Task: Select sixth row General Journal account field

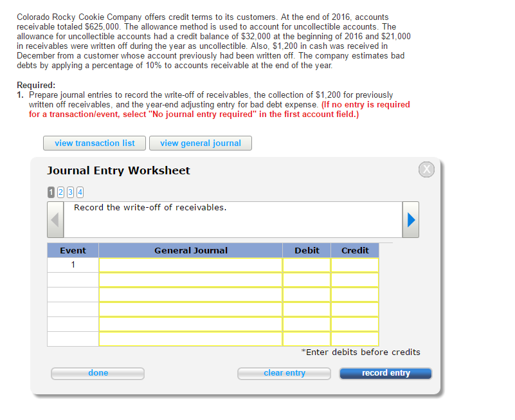Action: (x=190, y=339)
